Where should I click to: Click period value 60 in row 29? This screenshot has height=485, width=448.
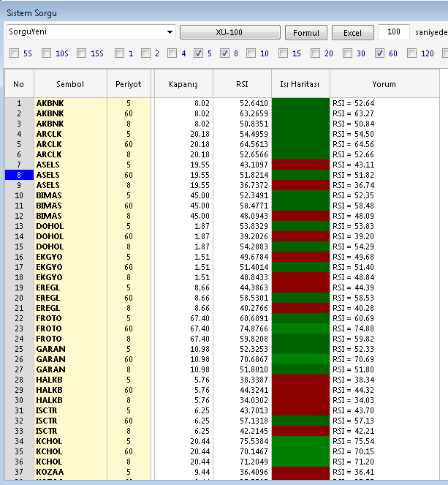(x=129, y=390)
